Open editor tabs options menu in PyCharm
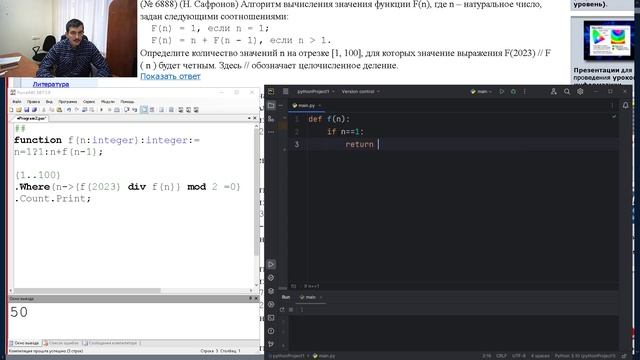This screenshot has height=360, width=640. pos(612,105)
